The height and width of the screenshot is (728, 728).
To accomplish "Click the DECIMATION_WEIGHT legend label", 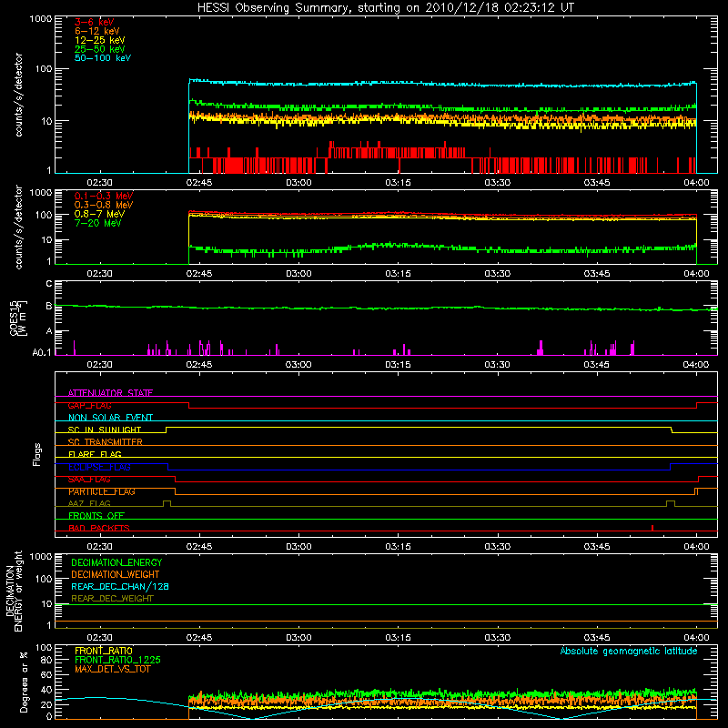I will tap(116, 574).
